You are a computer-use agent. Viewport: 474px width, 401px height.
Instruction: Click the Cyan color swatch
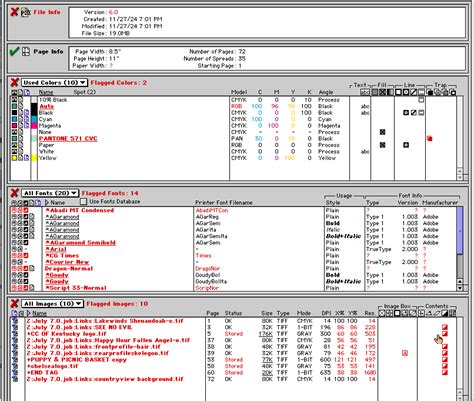[34, 119]
